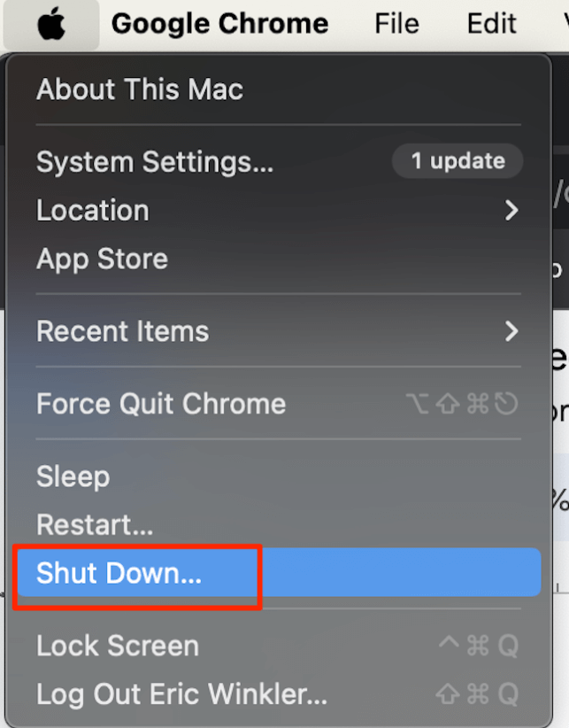Open System Settings from the Apple menu
This screenshot has height=728, width=569.
coord(278,161)
